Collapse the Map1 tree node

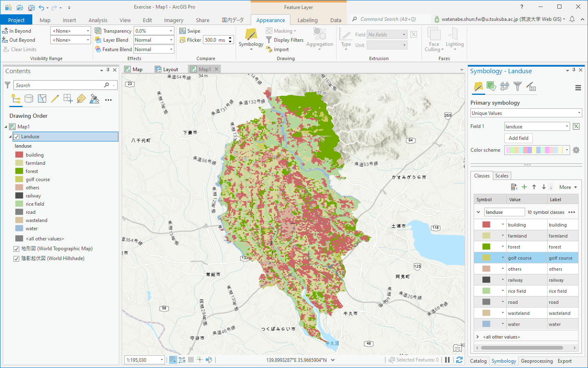click(x=6, y=127)
